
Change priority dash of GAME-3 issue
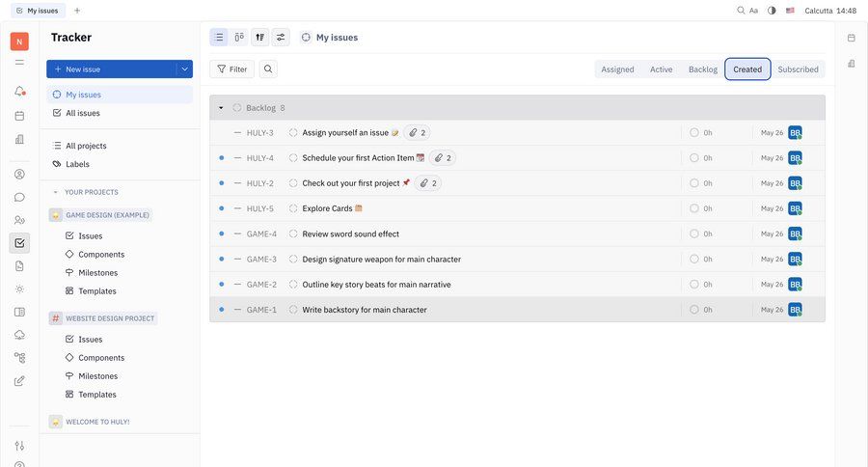coord(237,260)
